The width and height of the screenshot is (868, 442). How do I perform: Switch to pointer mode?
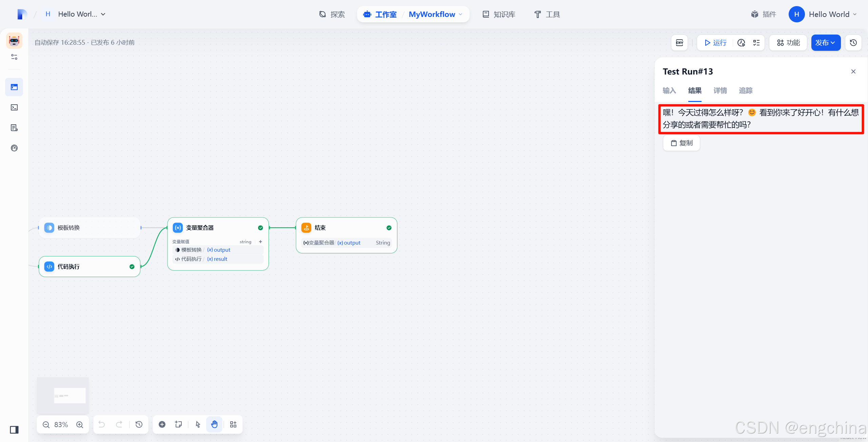[198, 425]
